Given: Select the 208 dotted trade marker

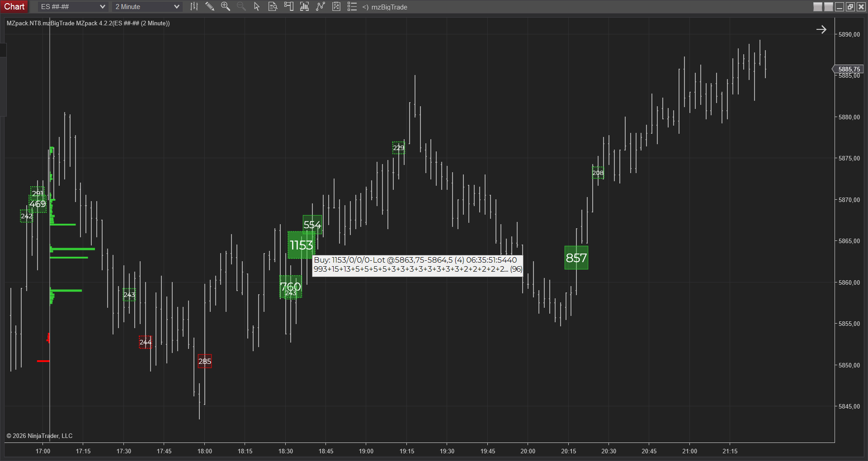Looking at the screenshot, I should (598, 173).
